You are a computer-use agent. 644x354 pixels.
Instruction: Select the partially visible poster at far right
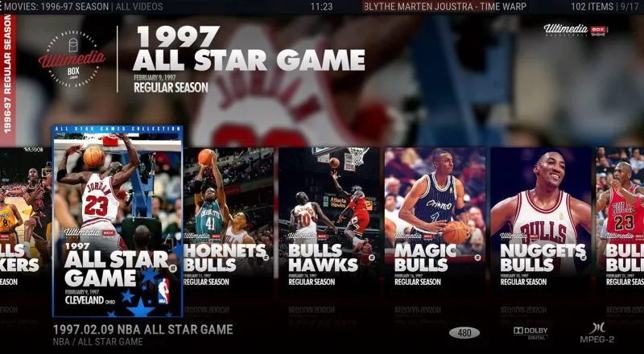tap(621, 217)
